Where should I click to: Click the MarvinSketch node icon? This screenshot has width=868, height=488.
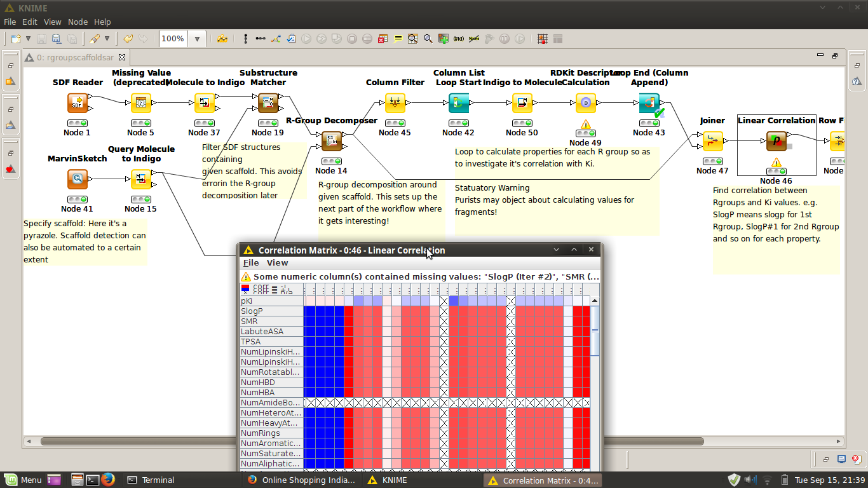pyautogui.click(x=78, y=179)
